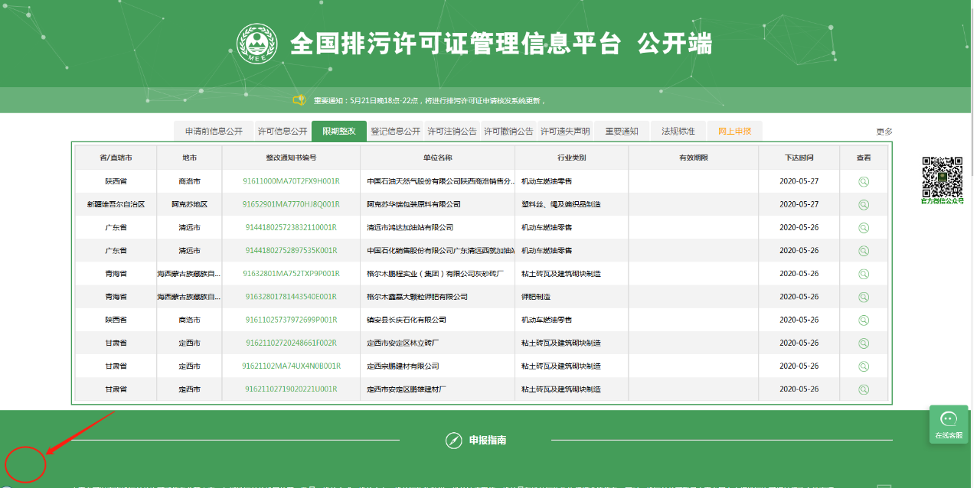Viewport: 980px width, 488px height.
Task: Open view icon for 格尔木鹏程实业 row
Action: [x=864, y=274]
